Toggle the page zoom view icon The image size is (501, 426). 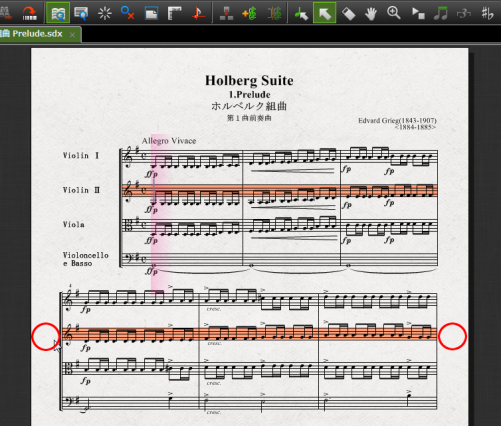tap(81, 13)
